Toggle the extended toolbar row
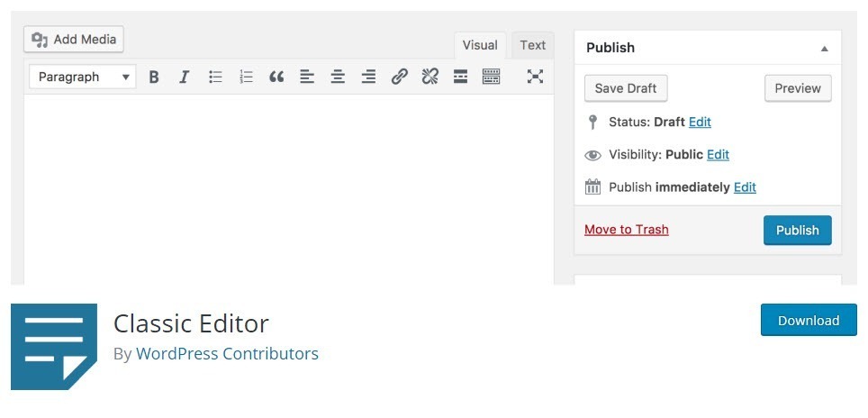The image size is (868, 418). pyautogui.click(x=491, y=77)
